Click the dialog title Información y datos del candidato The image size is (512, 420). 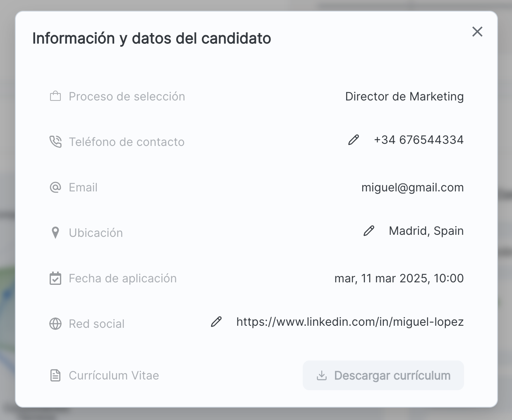click(152, 38)
